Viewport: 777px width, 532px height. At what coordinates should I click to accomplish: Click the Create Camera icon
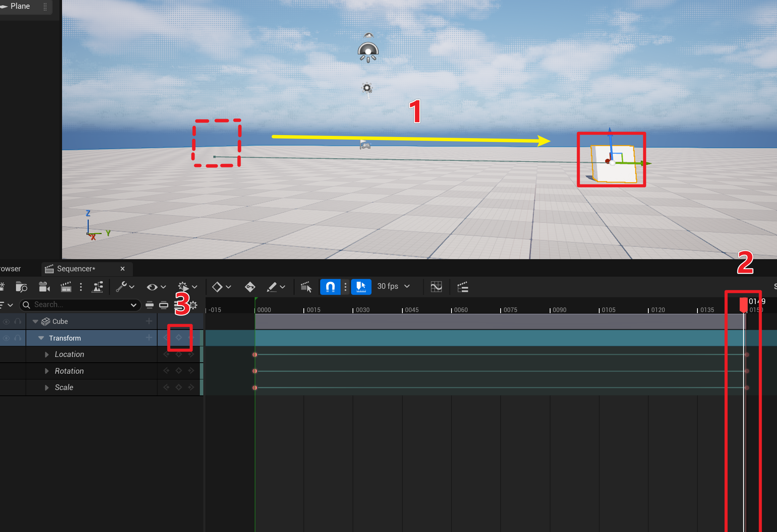(x=44, y=287)
